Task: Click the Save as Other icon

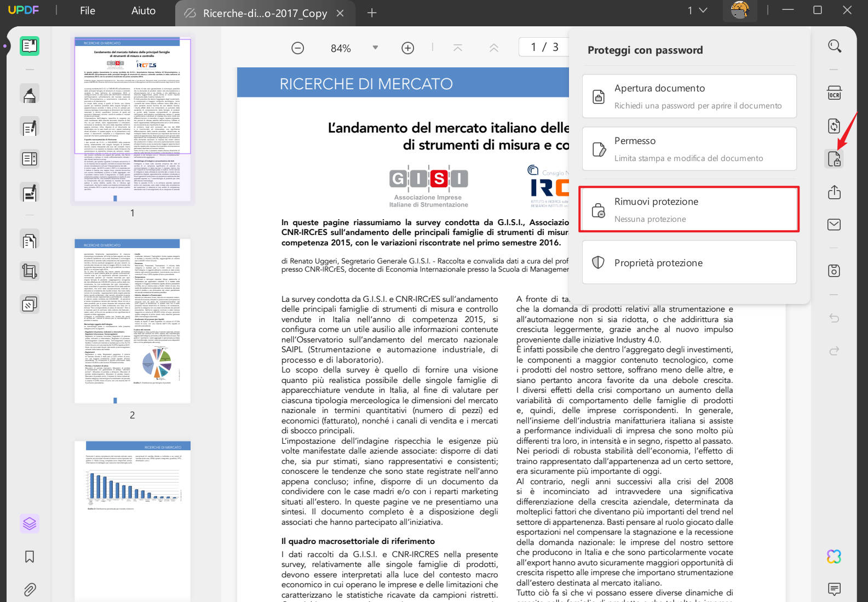Action: coord(834,271)
